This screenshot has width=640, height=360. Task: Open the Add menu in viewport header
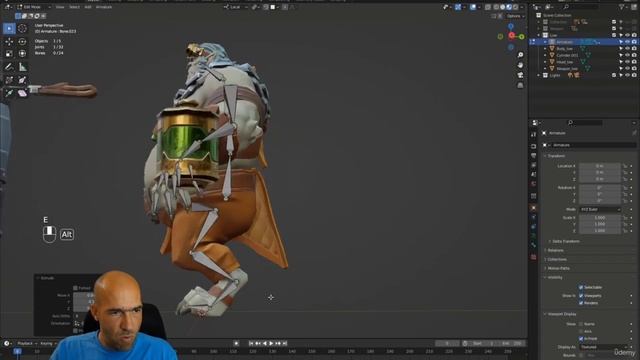click(x=88, y=7)
